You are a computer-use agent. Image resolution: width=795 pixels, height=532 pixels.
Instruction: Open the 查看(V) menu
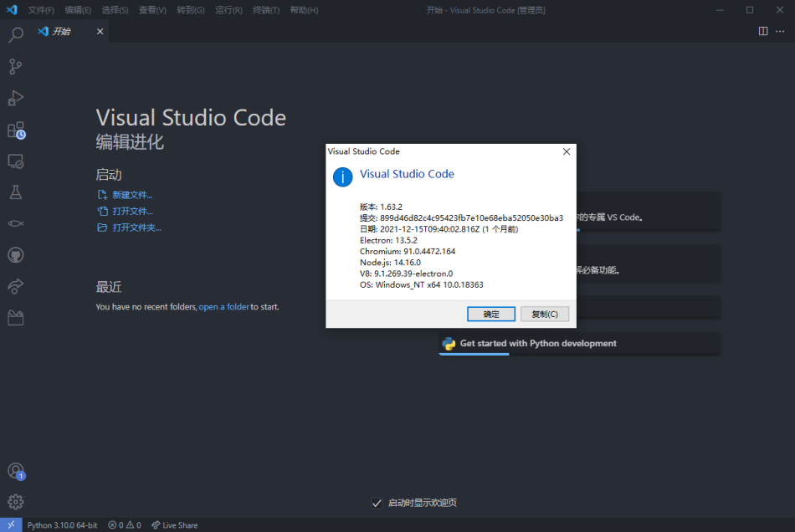tap(152, 10)
